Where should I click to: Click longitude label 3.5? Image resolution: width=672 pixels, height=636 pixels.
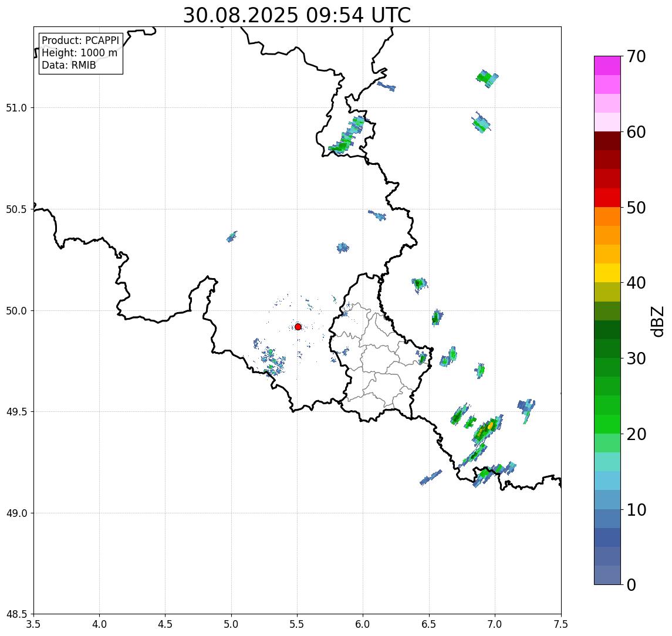tap(33, 624)
